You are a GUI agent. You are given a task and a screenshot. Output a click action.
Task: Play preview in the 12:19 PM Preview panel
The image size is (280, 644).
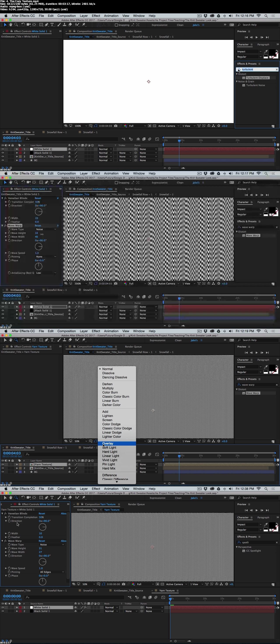257,353
